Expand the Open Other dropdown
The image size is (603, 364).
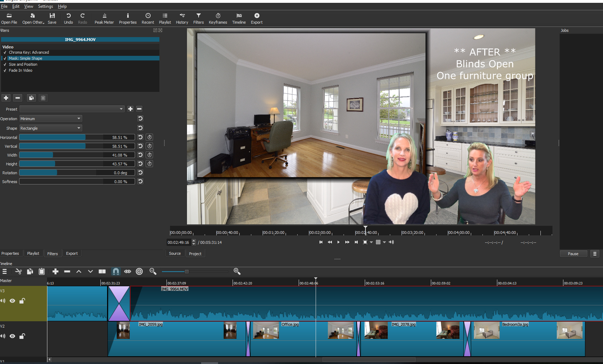pos(33,18)
